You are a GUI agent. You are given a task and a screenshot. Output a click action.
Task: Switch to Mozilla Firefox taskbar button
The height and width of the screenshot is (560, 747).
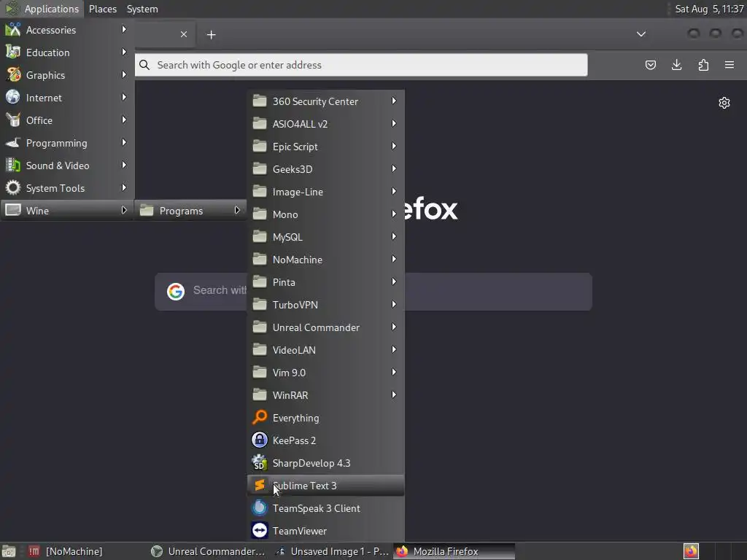tap(454, 551)
